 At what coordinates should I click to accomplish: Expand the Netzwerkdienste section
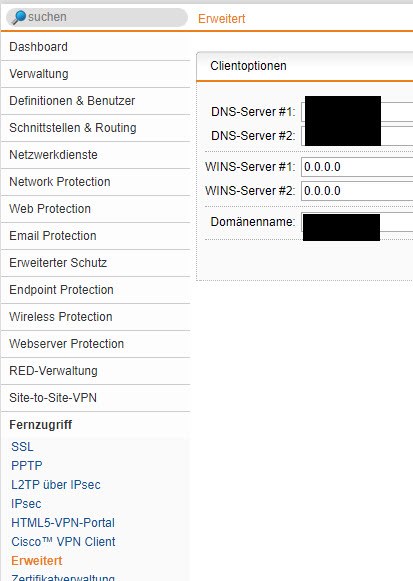[x=96, y=155]
